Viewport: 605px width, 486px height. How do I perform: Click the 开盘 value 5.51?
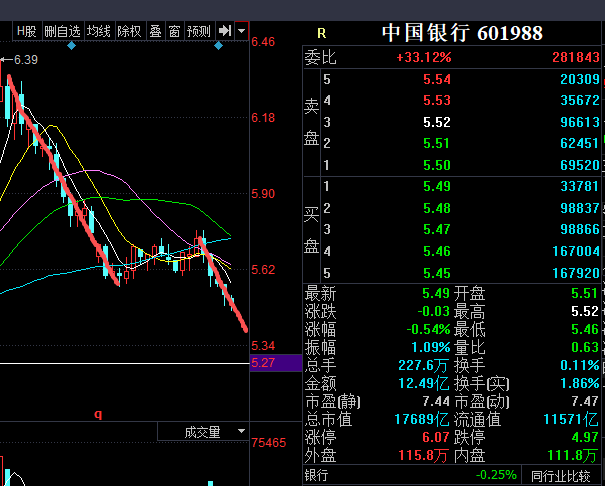coord(585,294)
